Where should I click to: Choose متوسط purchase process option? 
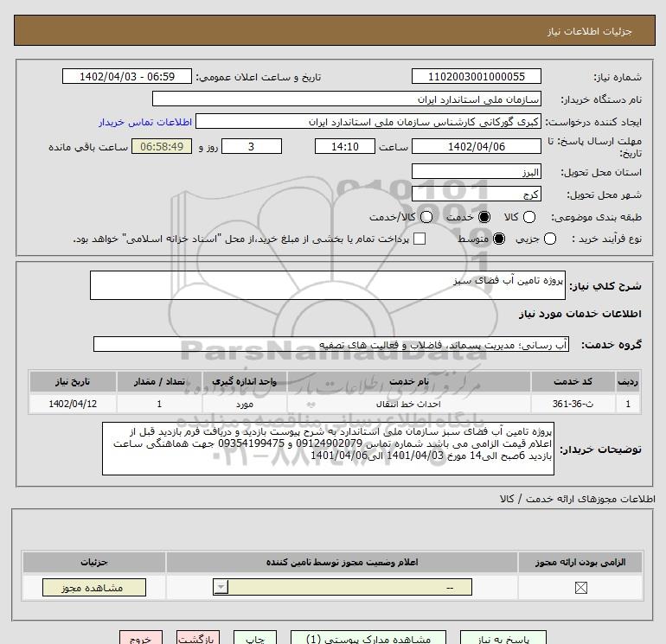(x=499, y=239)
